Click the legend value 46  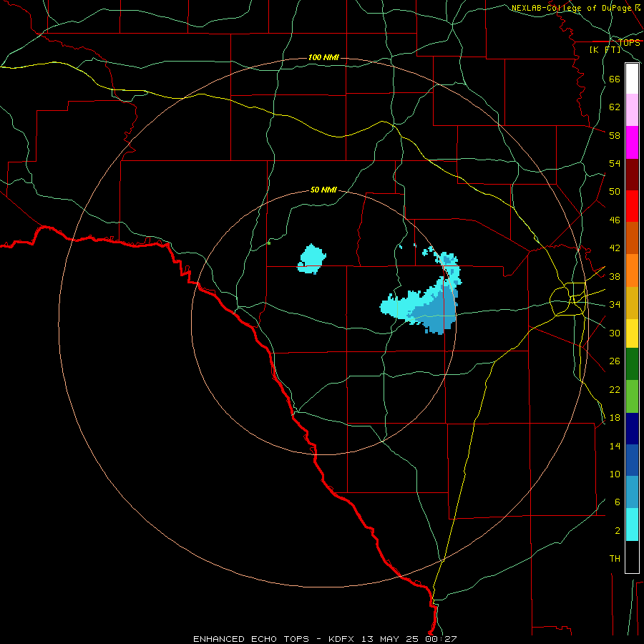(x=615, y=220)
